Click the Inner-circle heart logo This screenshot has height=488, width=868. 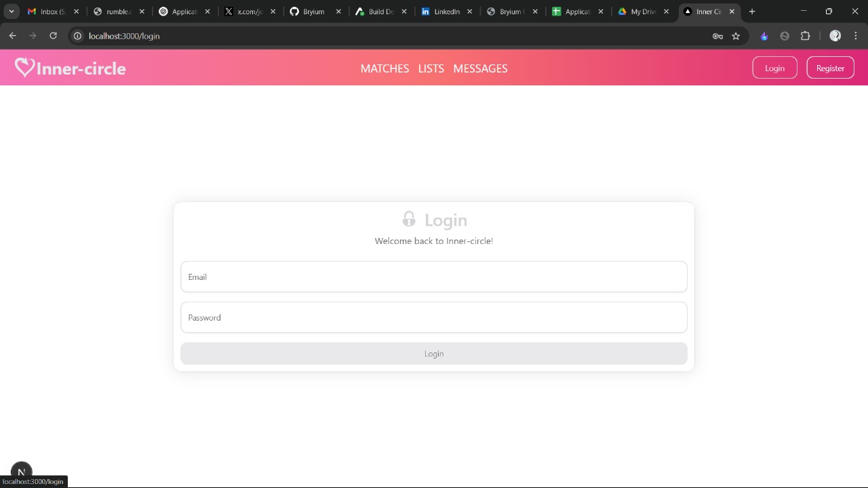click(24, 67)
